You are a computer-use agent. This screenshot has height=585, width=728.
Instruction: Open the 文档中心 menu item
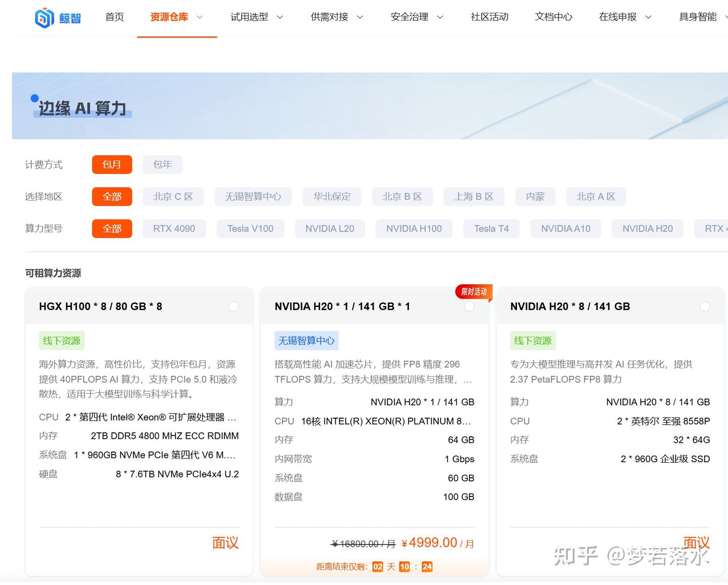[x=554, y=17]
